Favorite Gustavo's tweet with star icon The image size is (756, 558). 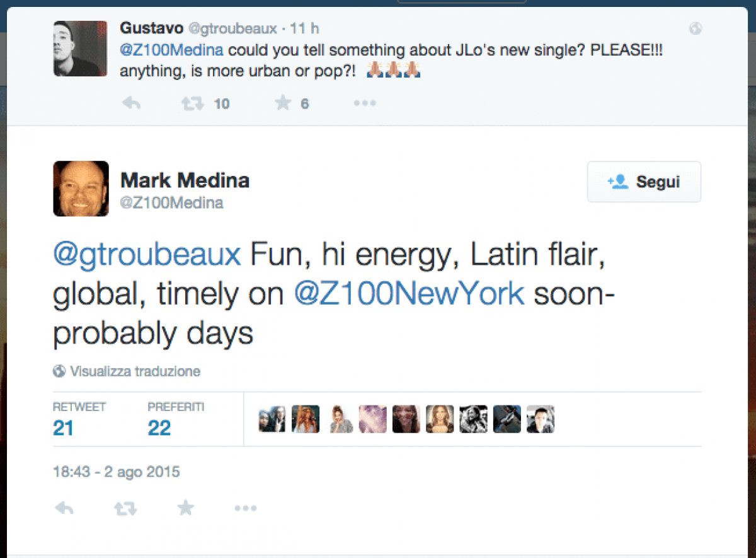(x=283, y=103)
